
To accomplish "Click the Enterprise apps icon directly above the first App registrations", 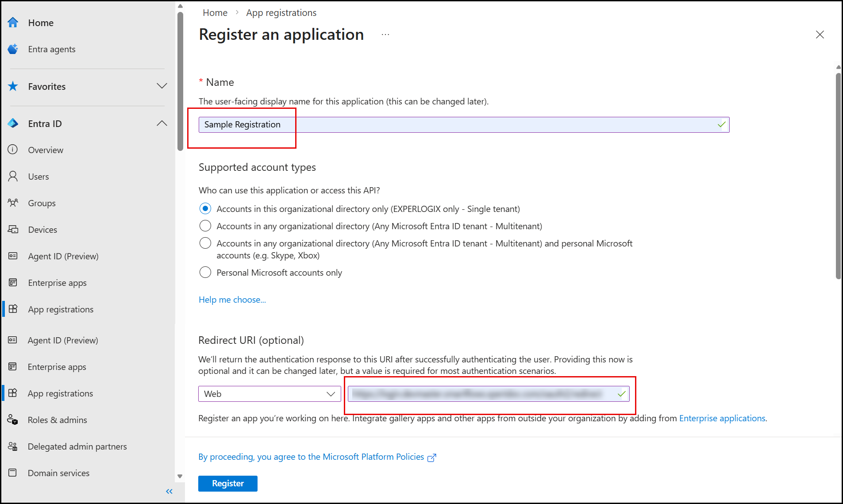I will 13,282.
